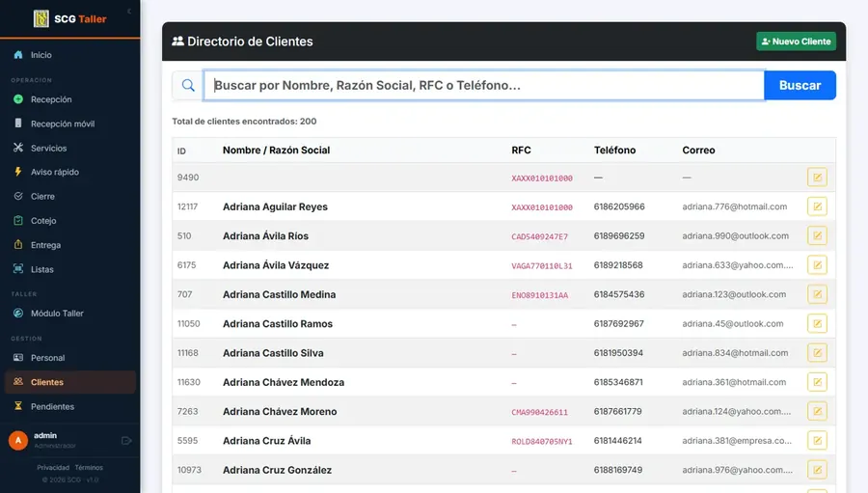The height and width of the screenshot is (493, 868).
Task: Click the Personal ID card icon
Action: [18, 357]
